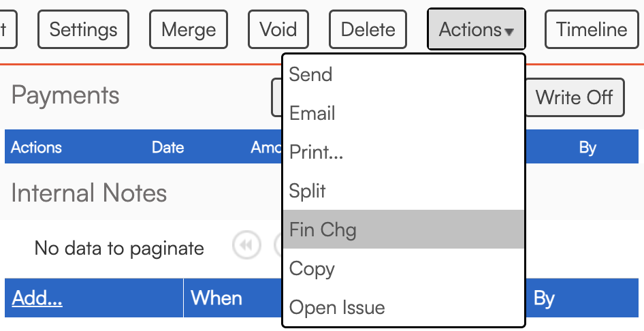Viewport: 644px width, 331px height.
Task: Select Send from the Actions menu
Action: coord(310,74)
